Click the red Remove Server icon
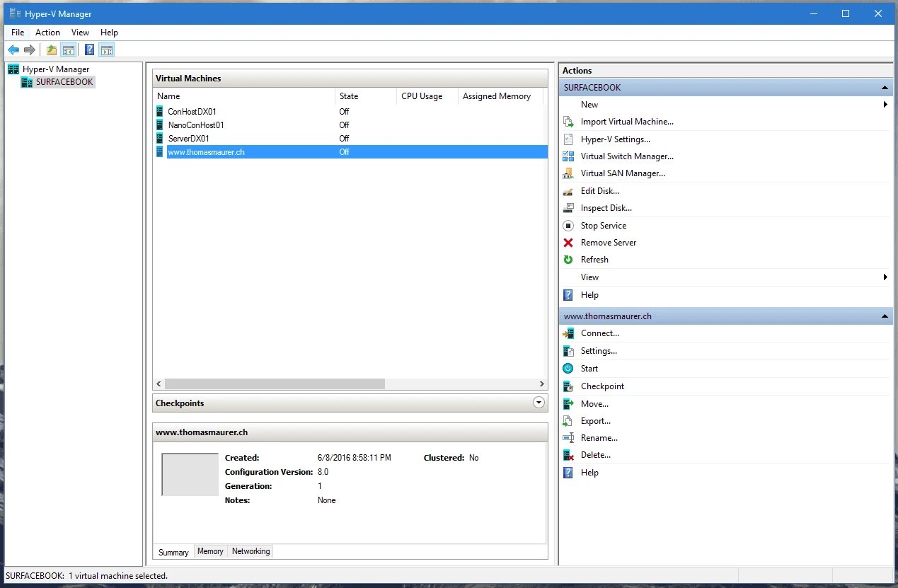Screen dimensions: 898x588 (x=568, y=243)
